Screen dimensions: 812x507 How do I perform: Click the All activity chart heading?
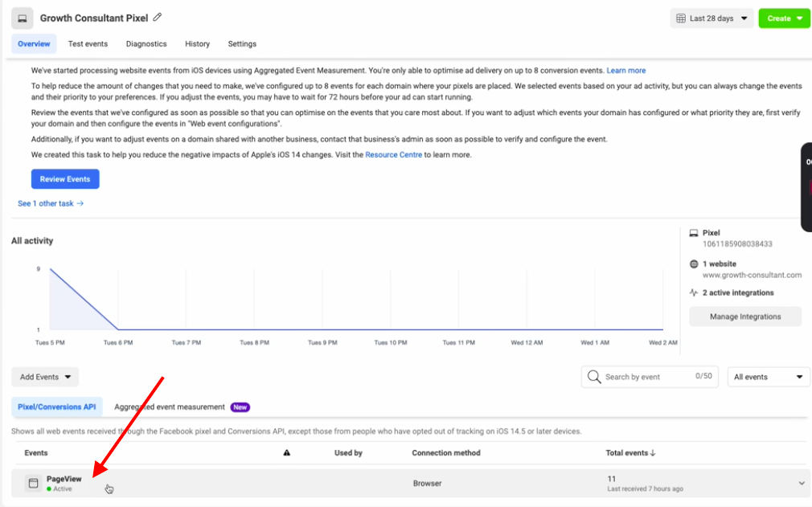pos(32,240)
